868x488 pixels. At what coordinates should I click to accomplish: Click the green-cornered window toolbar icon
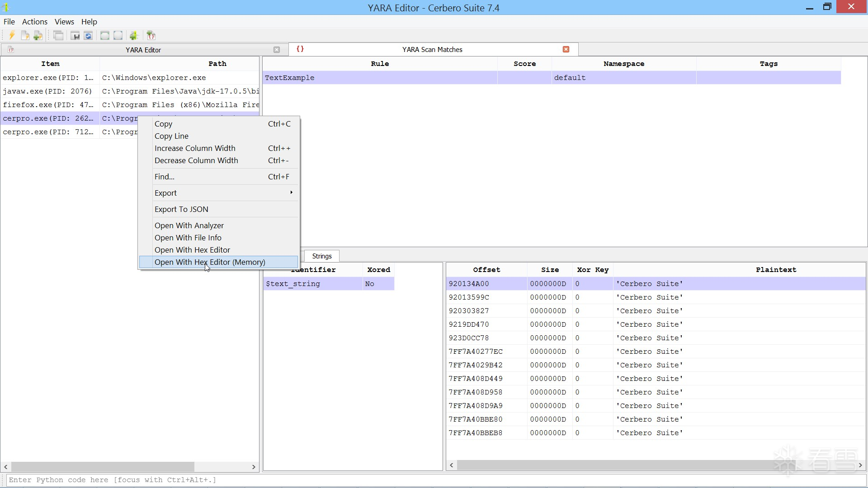pyautogui.click(x=105, y=35)
